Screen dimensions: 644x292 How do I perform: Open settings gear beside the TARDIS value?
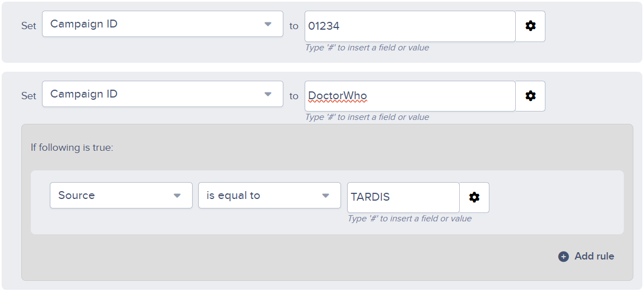[474, 197]
